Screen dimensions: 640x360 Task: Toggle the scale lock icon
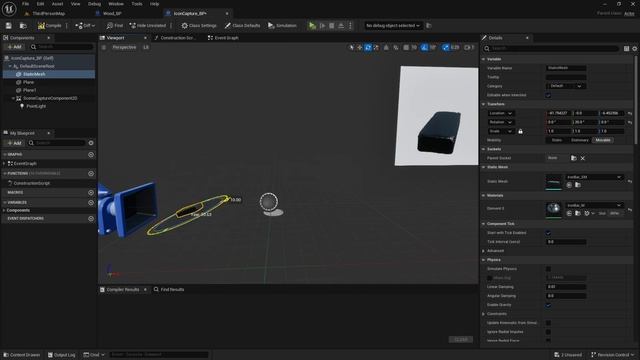coord(520,131)
